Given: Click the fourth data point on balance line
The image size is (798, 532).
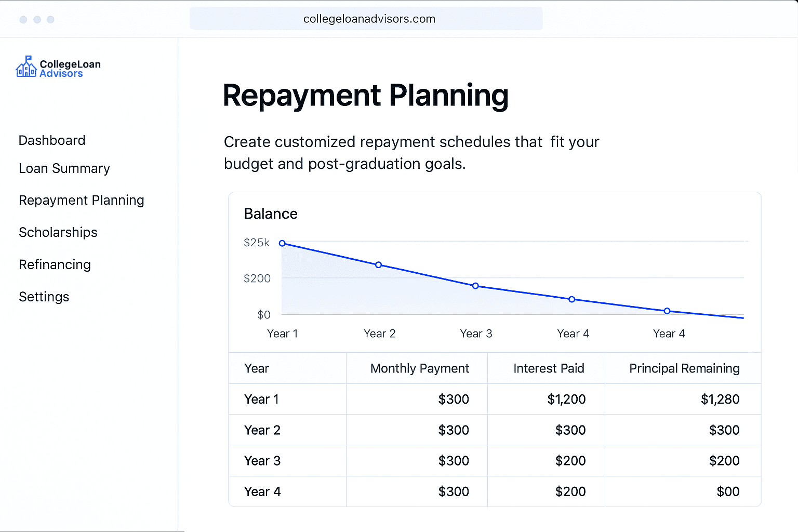Looking at the screenshot, I should tap(571, 299).
